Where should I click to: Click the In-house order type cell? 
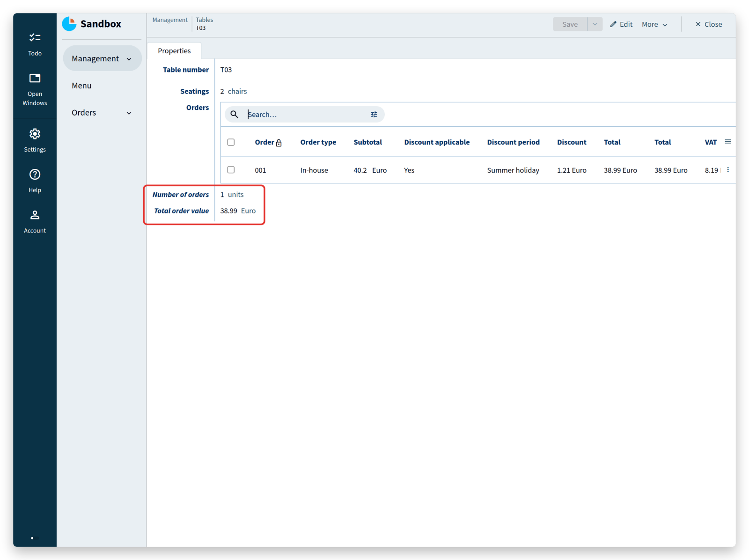pyautogui.click(x=314, y=170)
